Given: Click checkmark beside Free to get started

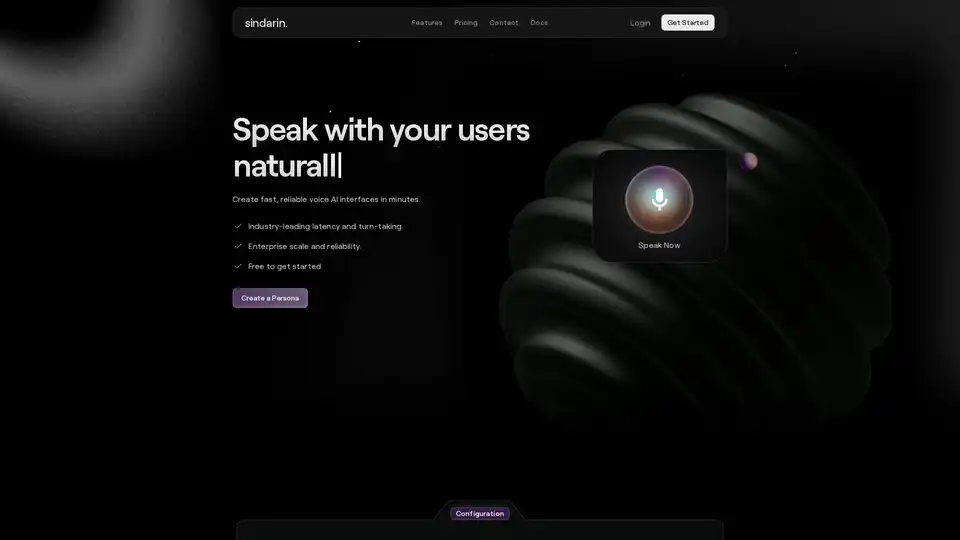Looking at the screenshot, I should click(x=238, y=266).
